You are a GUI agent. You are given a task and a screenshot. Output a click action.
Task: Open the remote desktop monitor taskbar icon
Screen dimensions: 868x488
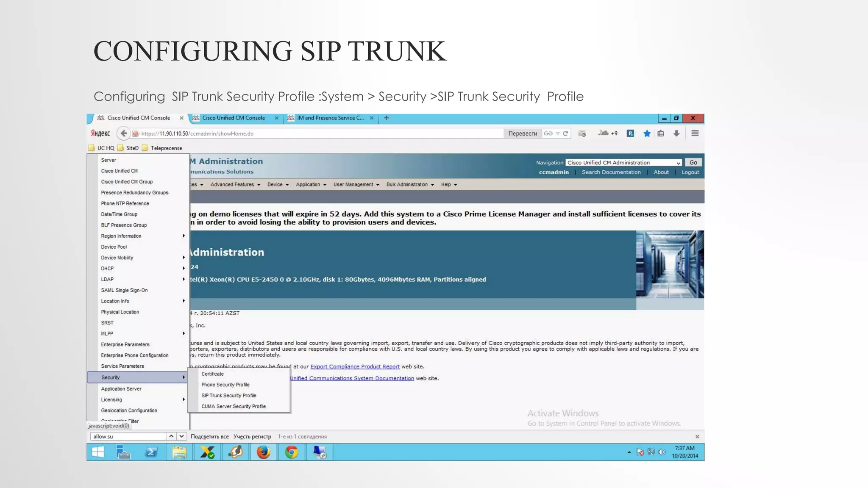point(319,452)
